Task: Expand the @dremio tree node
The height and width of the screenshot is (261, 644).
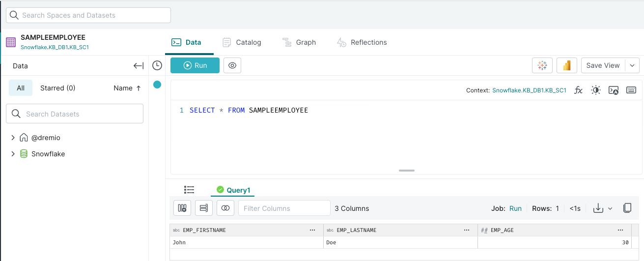Action: tap(13, 138)
